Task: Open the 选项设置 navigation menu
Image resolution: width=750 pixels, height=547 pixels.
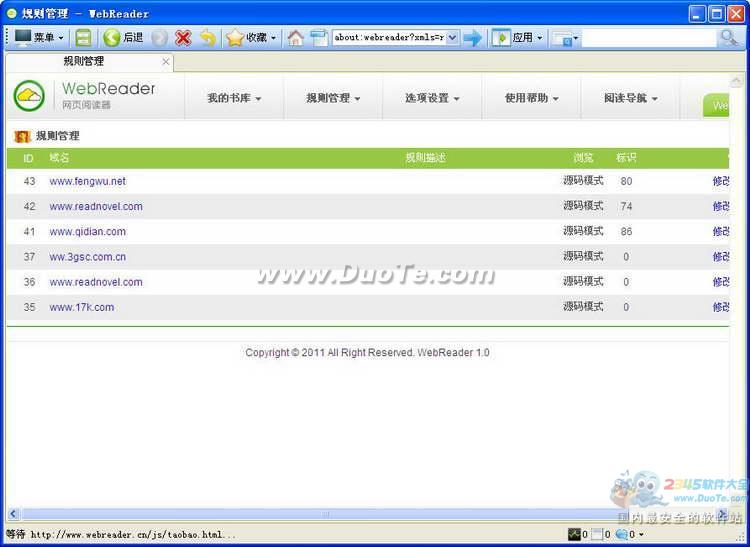Action: [432, 98]
